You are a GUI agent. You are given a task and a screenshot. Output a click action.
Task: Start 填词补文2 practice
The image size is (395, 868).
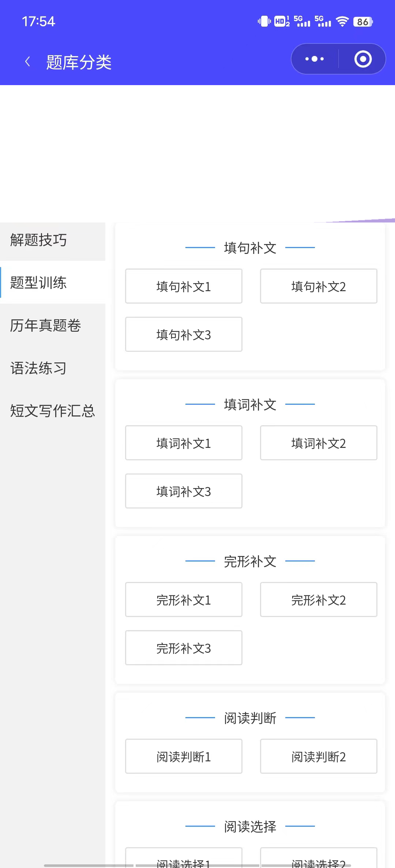point(319,443)
